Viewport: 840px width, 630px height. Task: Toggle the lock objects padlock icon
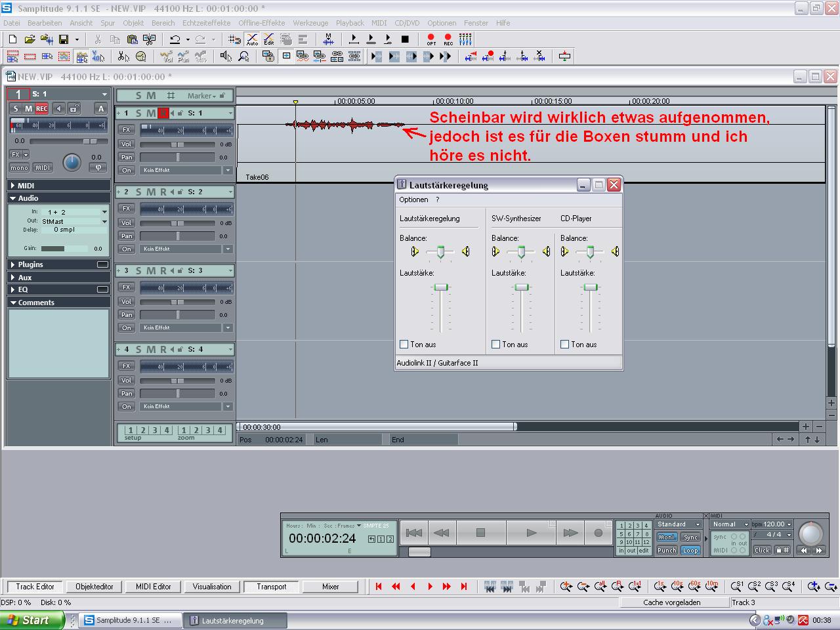(268, 56)
